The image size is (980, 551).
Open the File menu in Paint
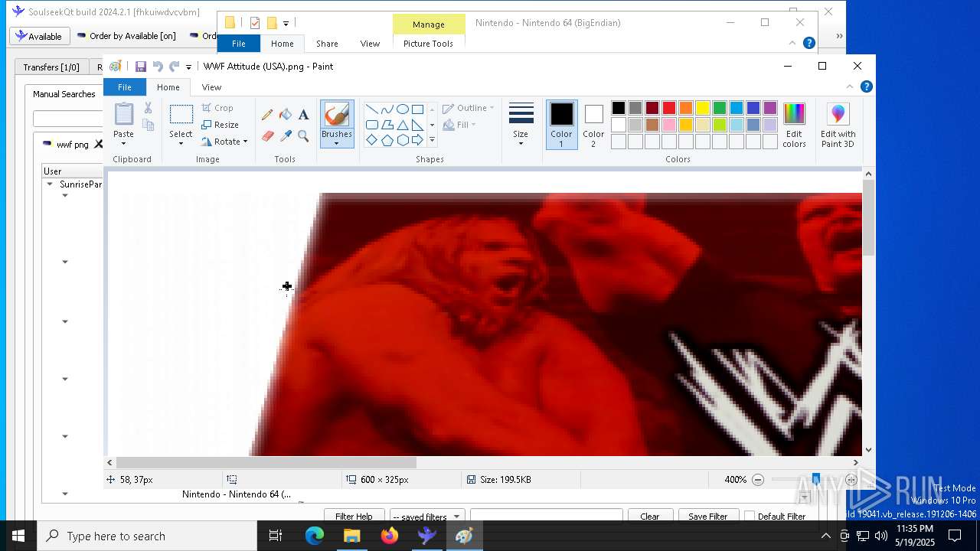coord(124,87)
